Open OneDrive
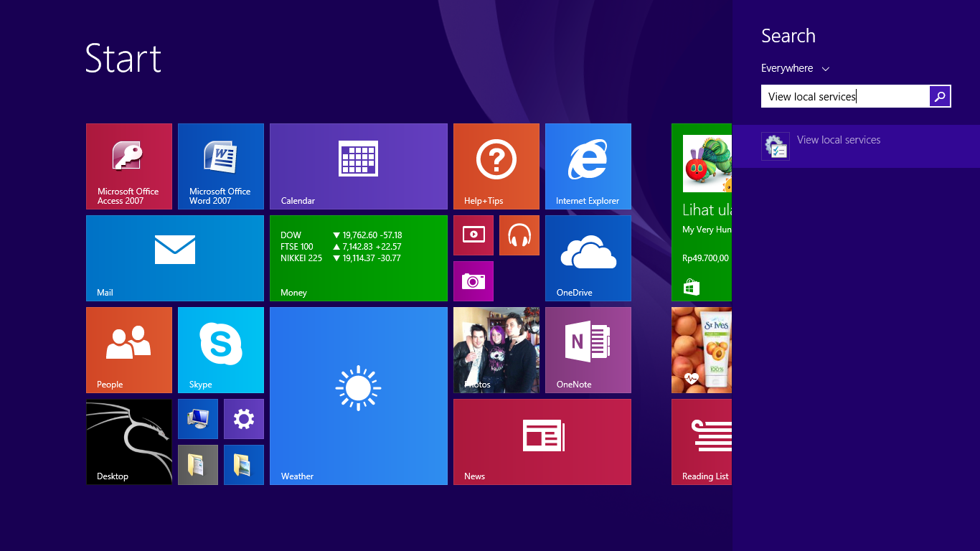This screenshot has height=551, width=980. click(588, 258)
